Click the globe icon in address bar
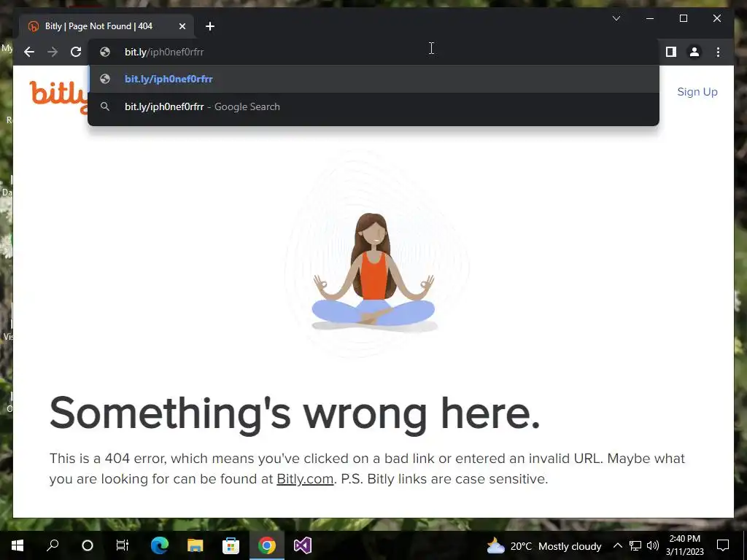 pos(105,52)
